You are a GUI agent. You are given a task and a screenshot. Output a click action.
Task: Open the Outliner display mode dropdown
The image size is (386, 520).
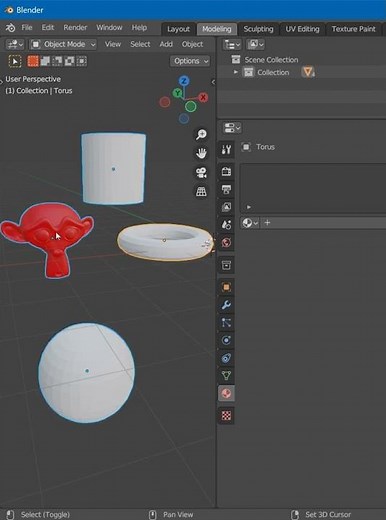(x=255, y=44)
